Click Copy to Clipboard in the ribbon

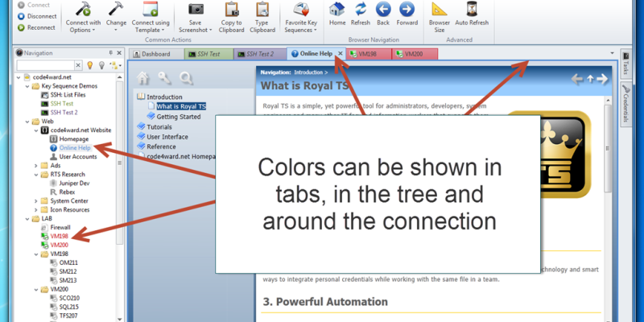point(232,13)
